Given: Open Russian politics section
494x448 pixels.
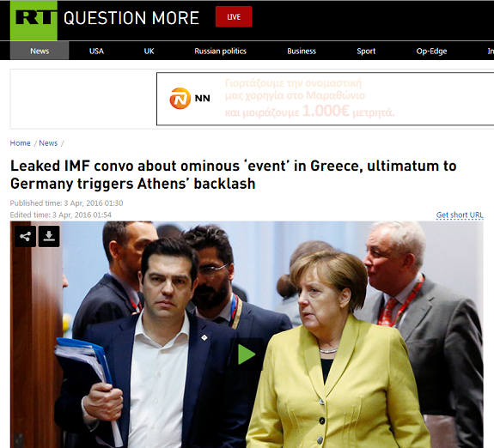Looking at the screenshot, I should (x=220, y=51).
